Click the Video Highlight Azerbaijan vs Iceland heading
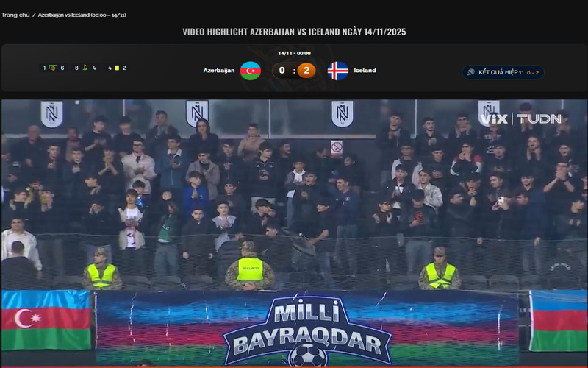The height and width of the screenshot is (368, 588). point(294,32)
